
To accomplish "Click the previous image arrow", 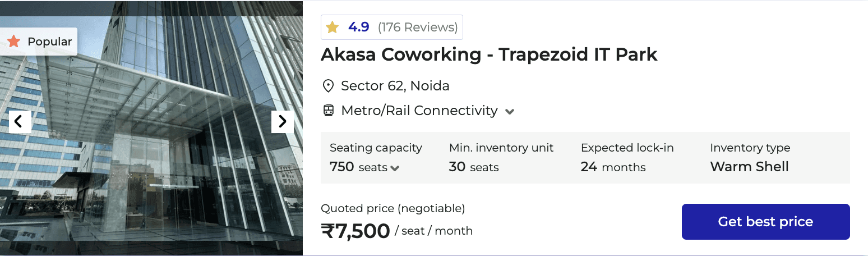I will 20,121.
